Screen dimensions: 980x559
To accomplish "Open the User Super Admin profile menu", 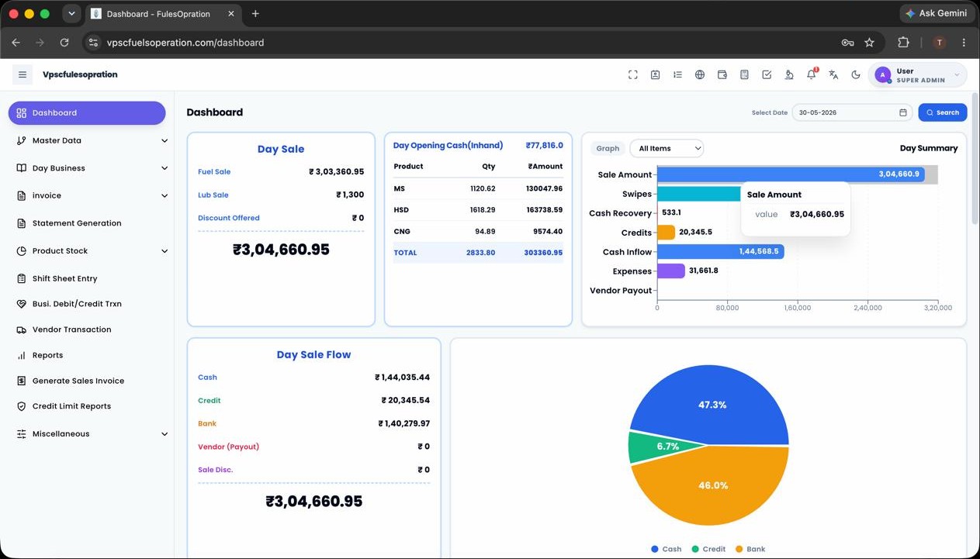I will point(918,75).
